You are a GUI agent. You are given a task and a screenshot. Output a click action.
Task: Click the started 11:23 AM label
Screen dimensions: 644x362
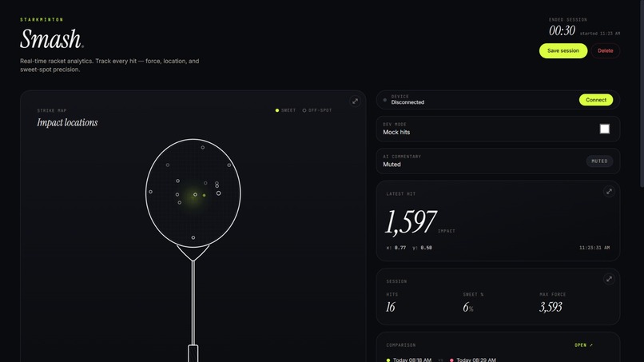(599, 34)
